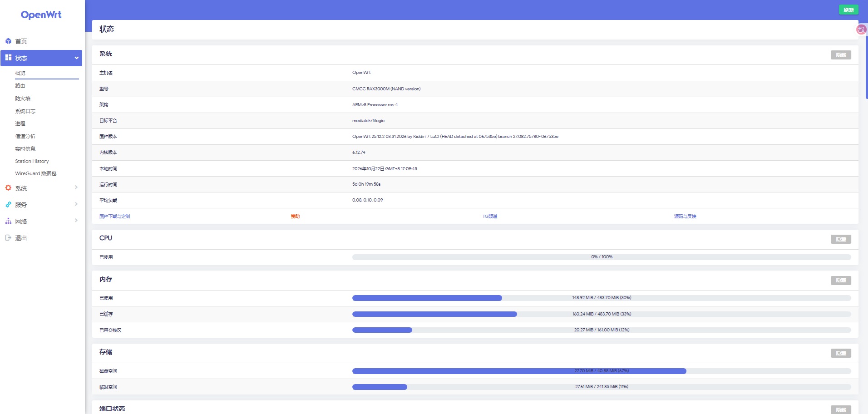Click the 临时空间 progress bar
The width and height of the screenshot is (868, 414).
pos(602,387)
